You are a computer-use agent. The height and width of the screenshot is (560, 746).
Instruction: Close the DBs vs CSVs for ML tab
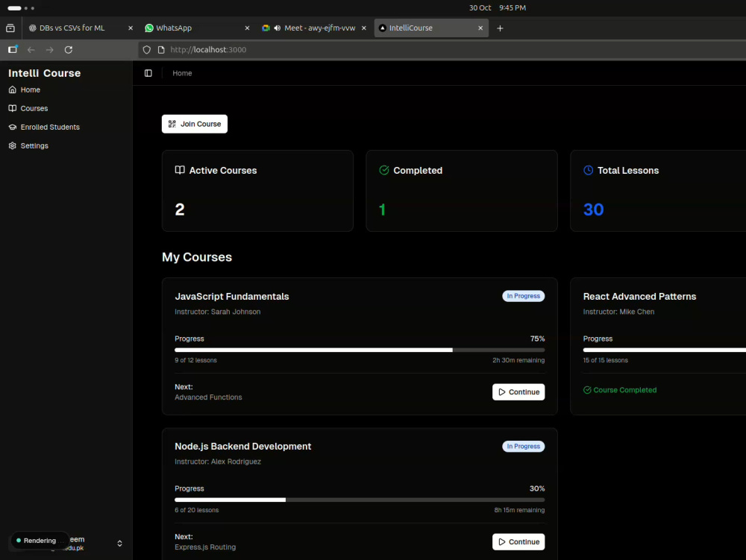131,28
